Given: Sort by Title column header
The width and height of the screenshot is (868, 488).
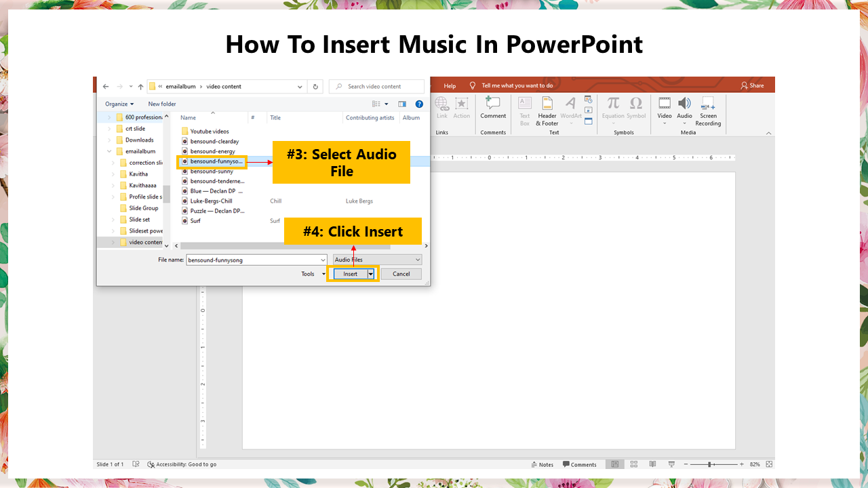Looking at the screenshot, I should pyautogui.click(x=275, y=118).
